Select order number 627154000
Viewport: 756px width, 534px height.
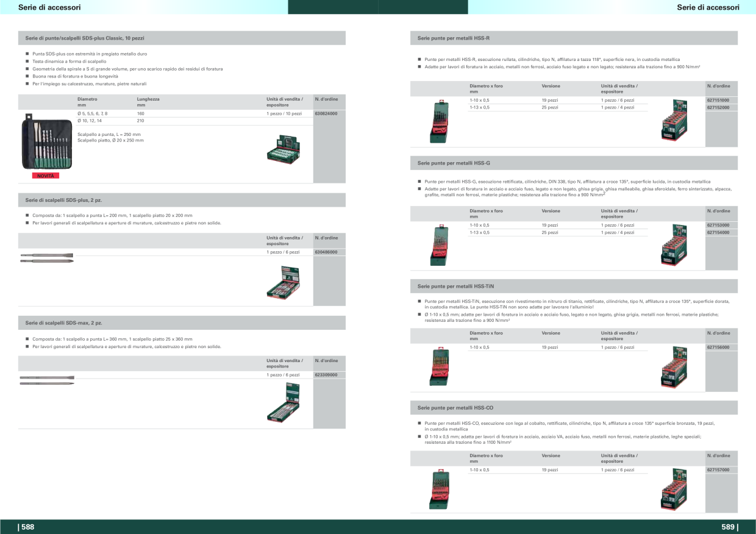718,232
